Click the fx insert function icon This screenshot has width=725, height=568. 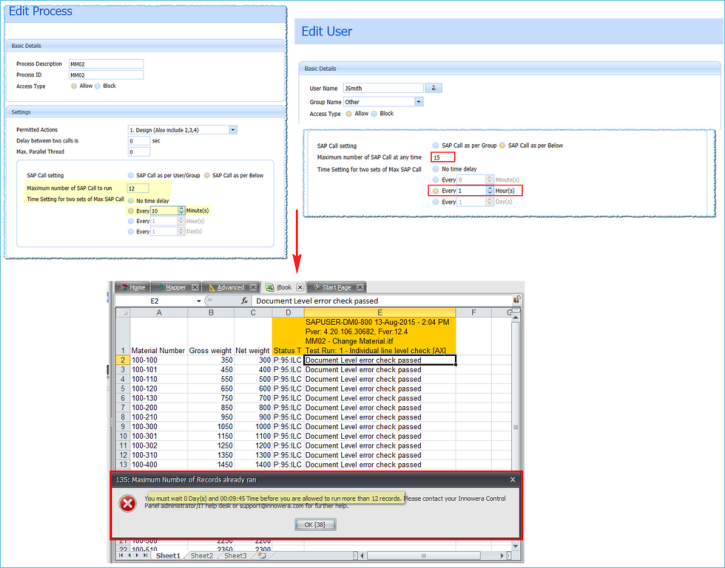(x=244, y=301)
